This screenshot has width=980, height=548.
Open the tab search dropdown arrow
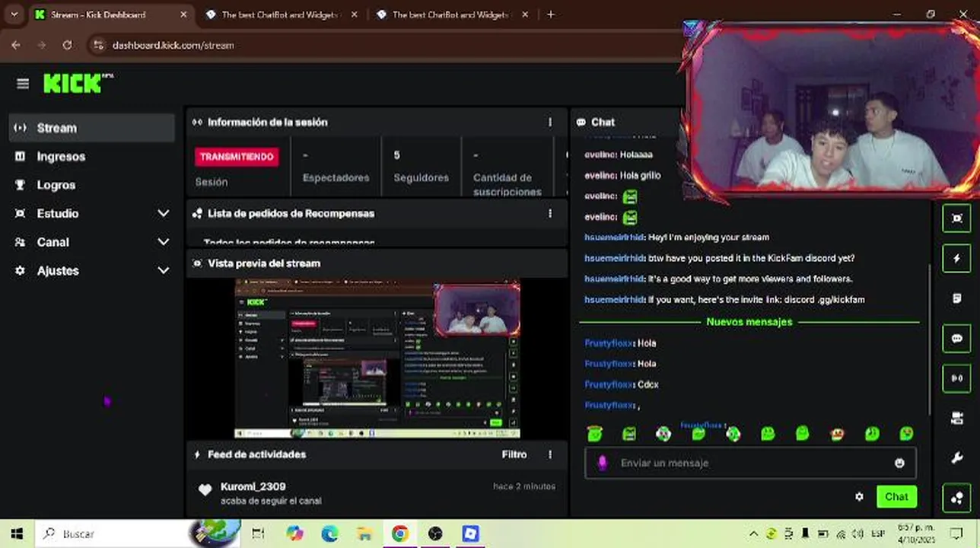pos(13,14)
